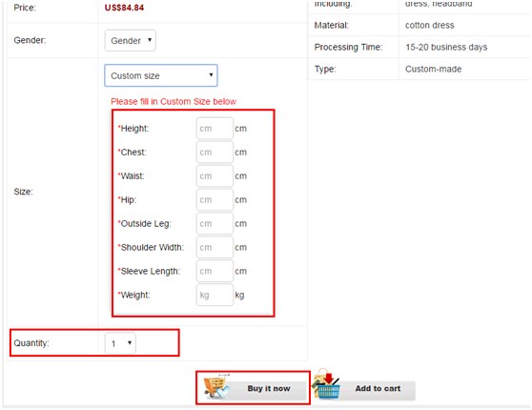Screen dimensions: 532x410
Task: Focus the Chest measurement field
Action: (215, 152)
